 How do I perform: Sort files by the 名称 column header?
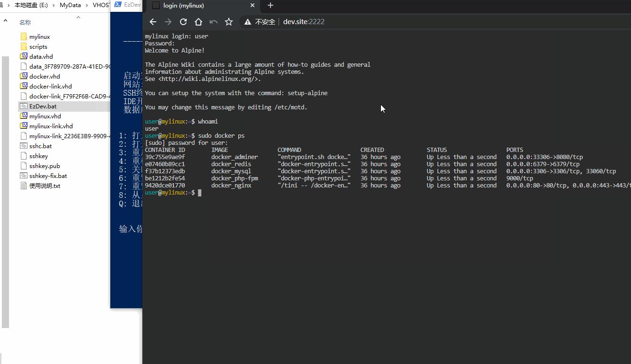(x=25, y=22)
